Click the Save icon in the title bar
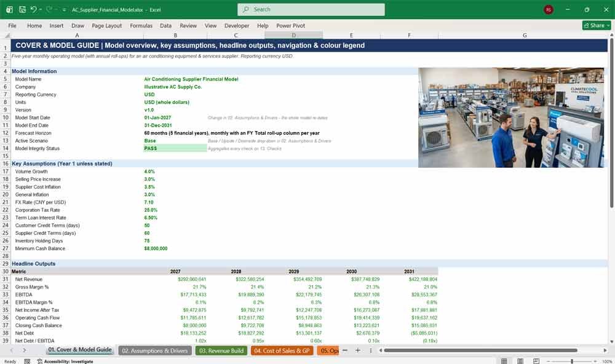 click(22, 9)
